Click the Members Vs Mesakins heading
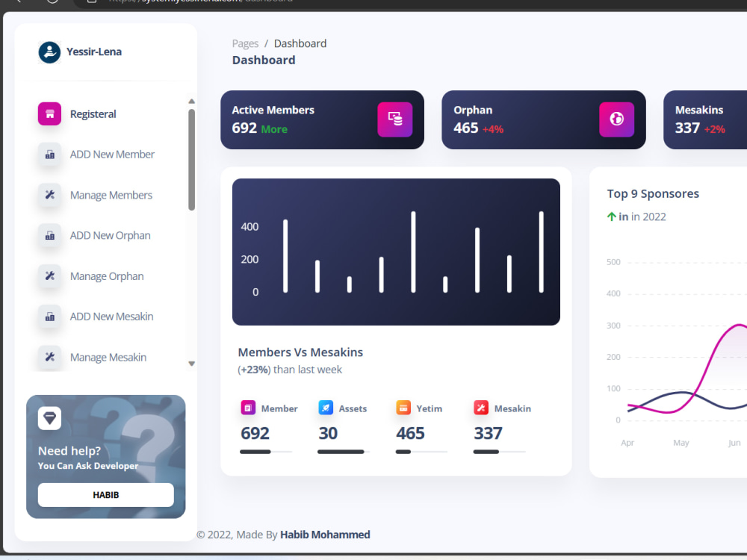This screenshot has width=747, height=560. pyautogui.click(x=300, y=352)
